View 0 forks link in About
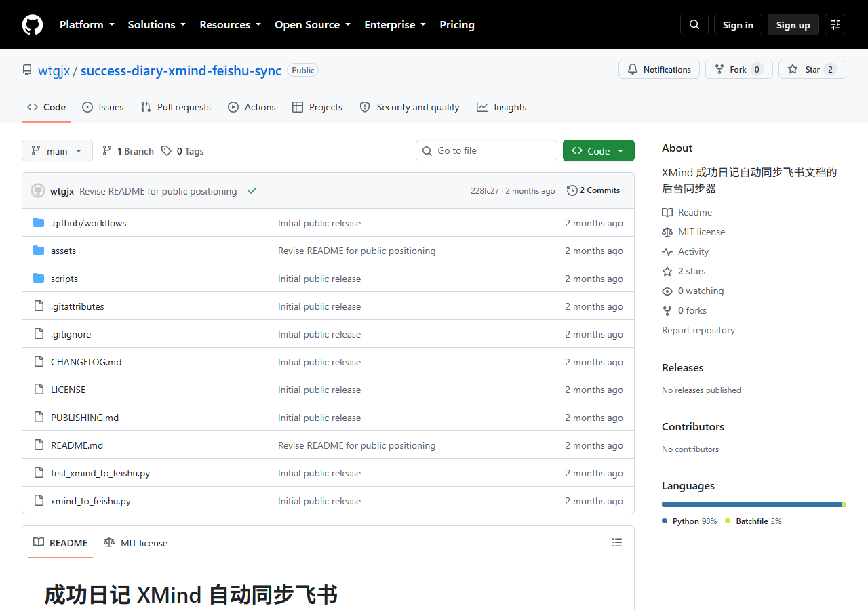 pos(684,310)
